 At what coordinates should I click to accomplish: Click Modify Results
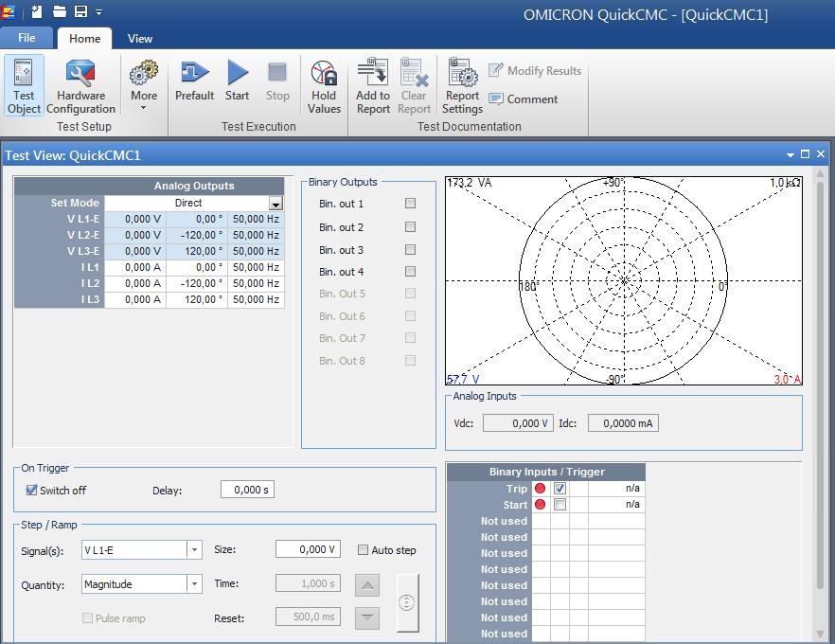535,70
